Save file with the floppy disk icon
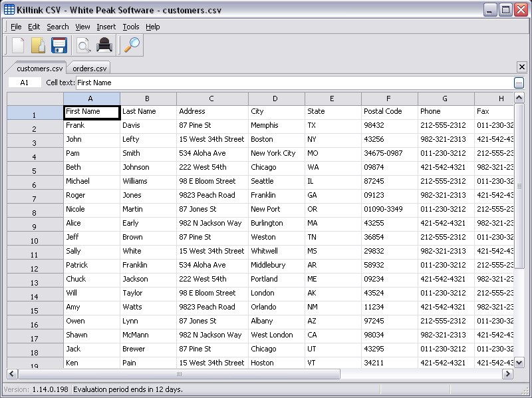 [59, 45]
